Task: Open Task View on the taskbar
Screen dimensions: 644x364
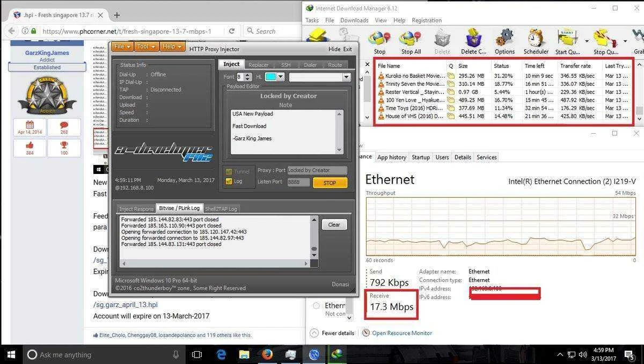Action: click(197, 354)
